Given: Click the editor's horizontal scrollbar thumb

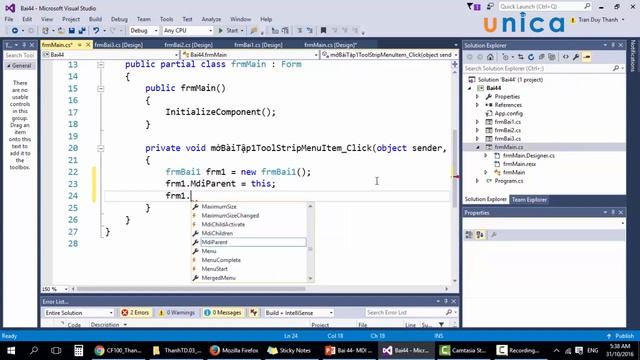Looking at the screenshot, I should [191, 289].
